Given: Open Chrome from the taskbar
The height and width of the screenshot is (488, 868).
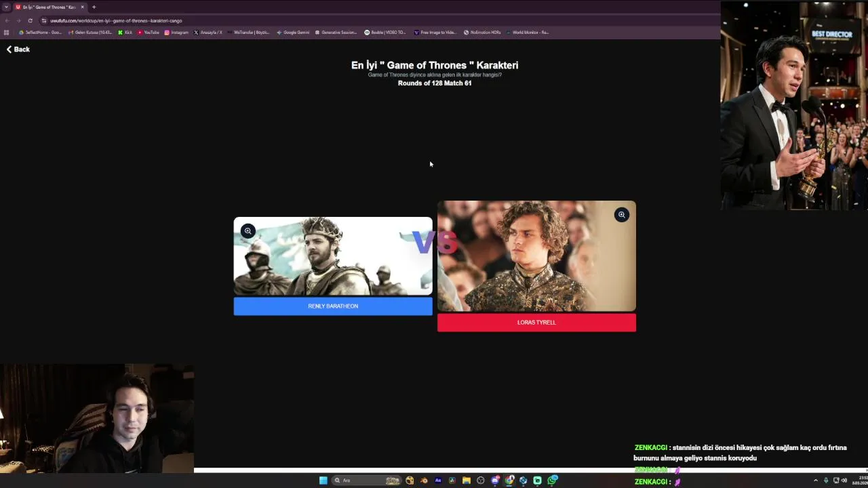Looking at the screenshot, I should (509, 481).
